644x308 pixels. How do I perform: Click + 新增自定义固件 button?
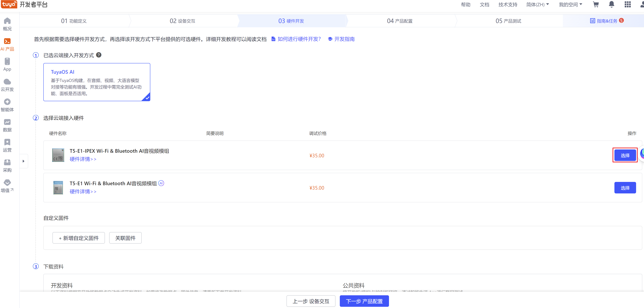click(x=78, y=238)
